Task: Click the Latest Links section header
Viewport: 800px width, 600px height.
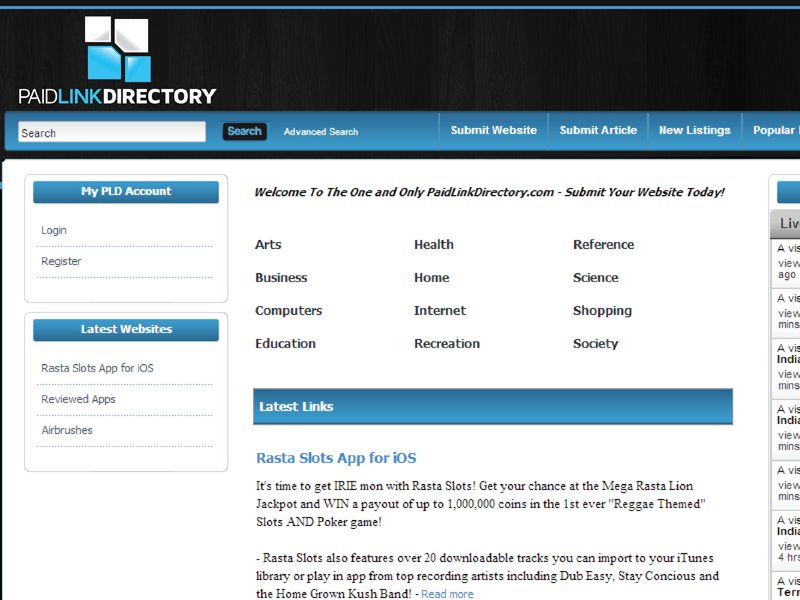Action: 493,406
